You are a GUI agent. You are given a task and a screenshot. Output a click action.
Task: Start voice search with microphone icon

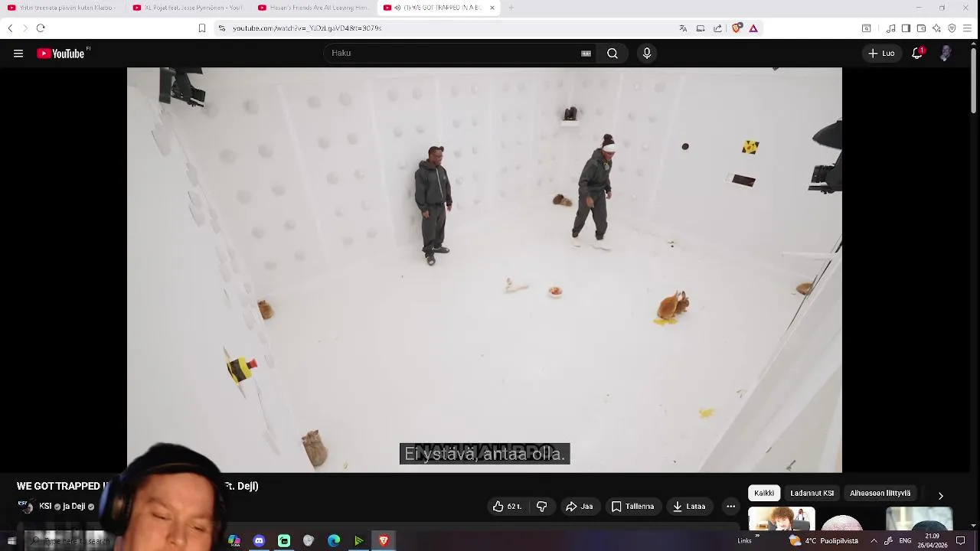point(647,54)
